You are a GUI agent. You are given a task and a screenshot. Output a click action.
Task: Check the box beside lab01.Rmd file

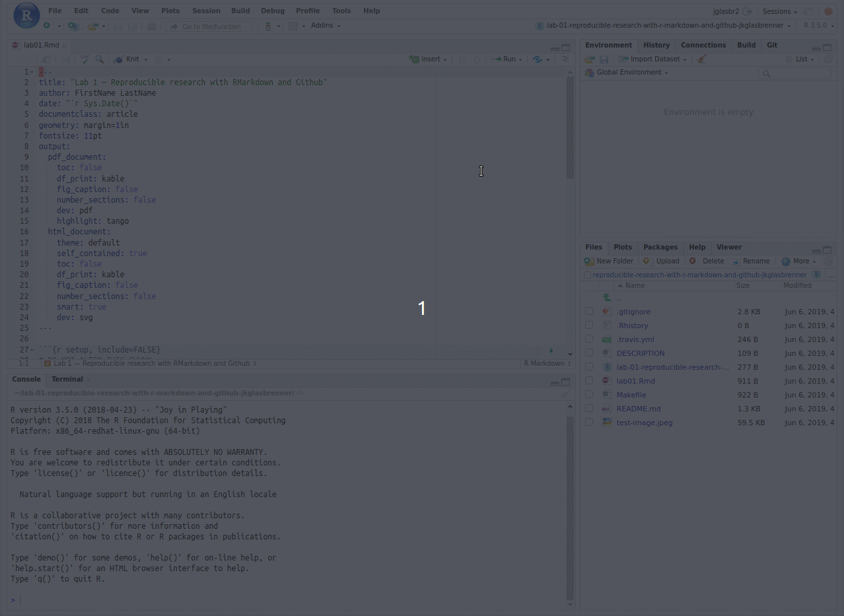coord(589,381)
